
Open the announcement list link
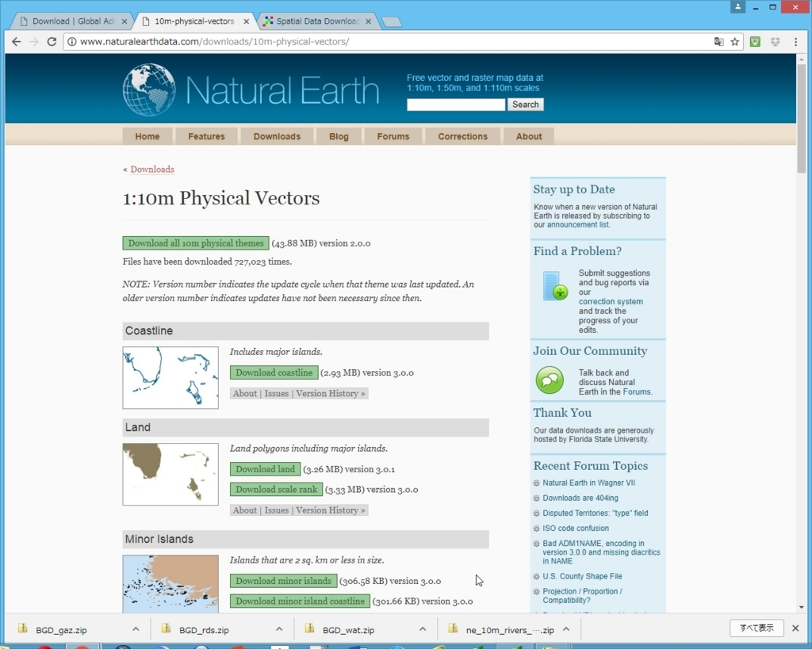[578, 224]
